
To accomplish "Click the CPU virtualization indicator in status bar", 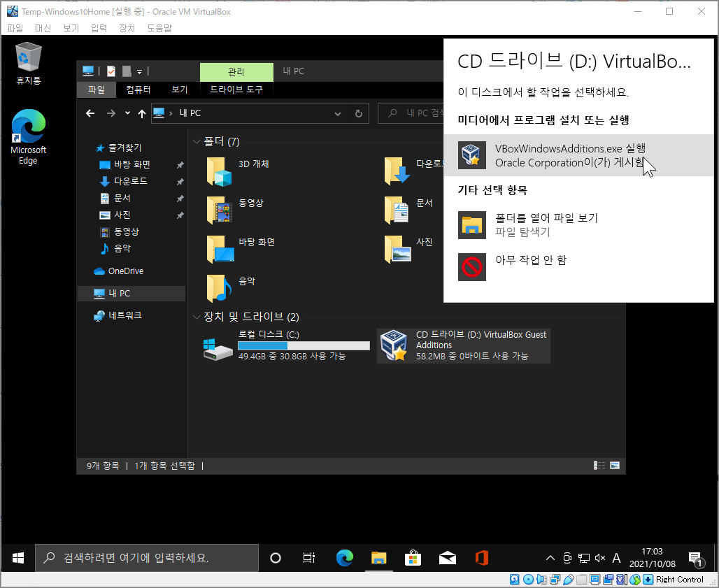I will [621, 580].
